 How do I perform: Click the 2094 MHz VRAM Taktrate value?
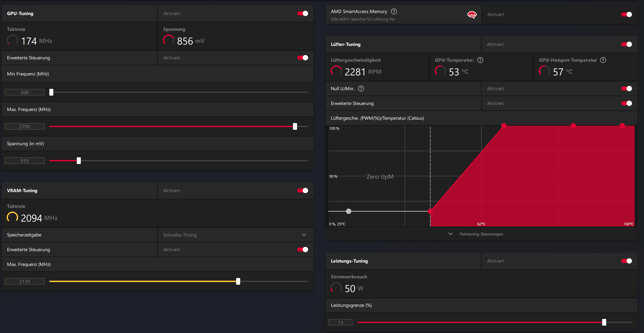coord(39,218)
